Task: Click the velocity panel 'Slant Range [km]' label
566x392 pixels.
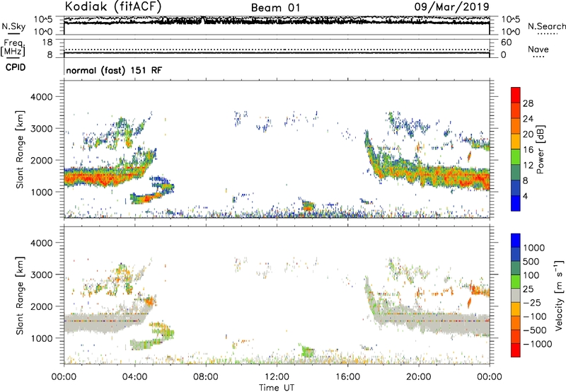Action: tap(20, 295)
